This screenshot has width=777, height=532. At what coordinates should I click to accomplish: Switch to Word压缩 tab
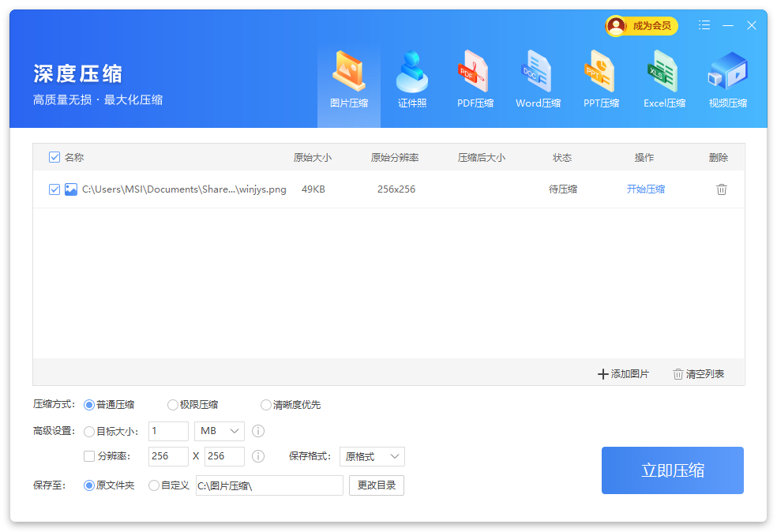point(539,81)
